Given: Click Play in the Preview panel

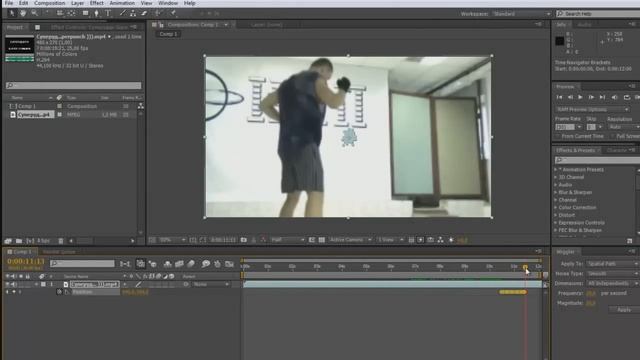Looking at the screenshot, I should coord(580,97).
